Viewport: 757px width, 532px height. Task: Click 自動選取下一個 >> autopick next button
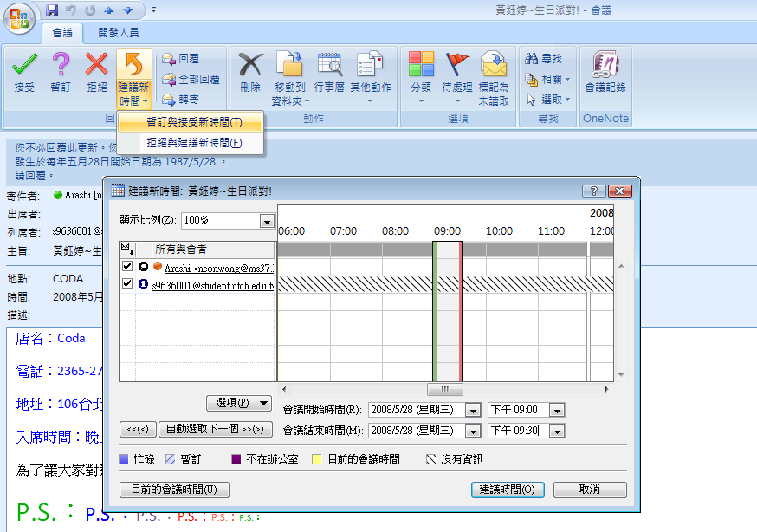click(216, 429)
